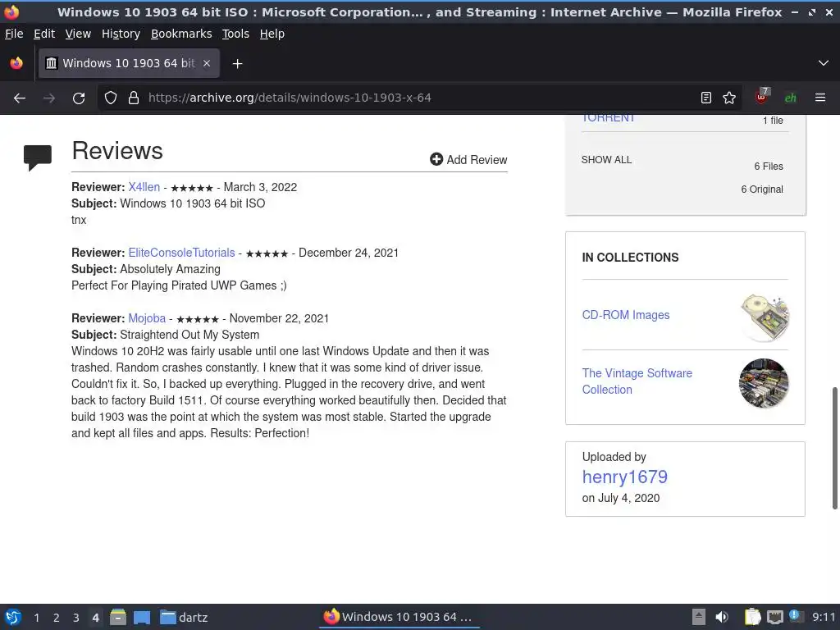Screen dimensions: 840x630
Task: Open uploader henry1679's profile
Action: (x=624, y=477)
